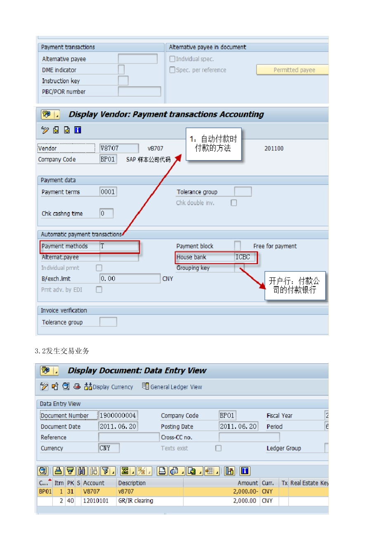
Task: Click the Invoice verification Tolerance group field
Action: click(108, 322)
